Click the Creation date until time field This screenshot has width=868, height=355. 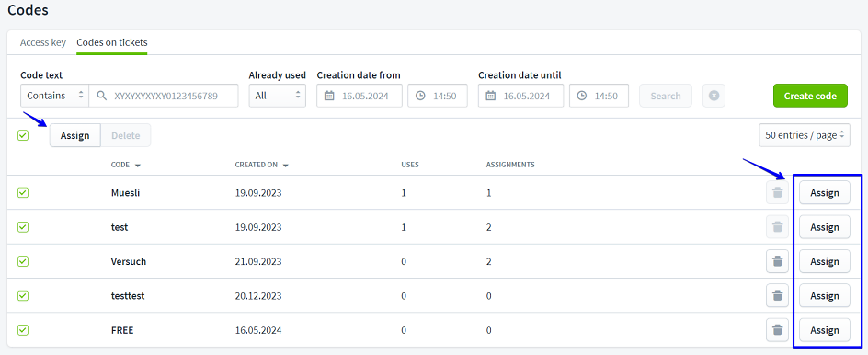click(x=599, y=96)
